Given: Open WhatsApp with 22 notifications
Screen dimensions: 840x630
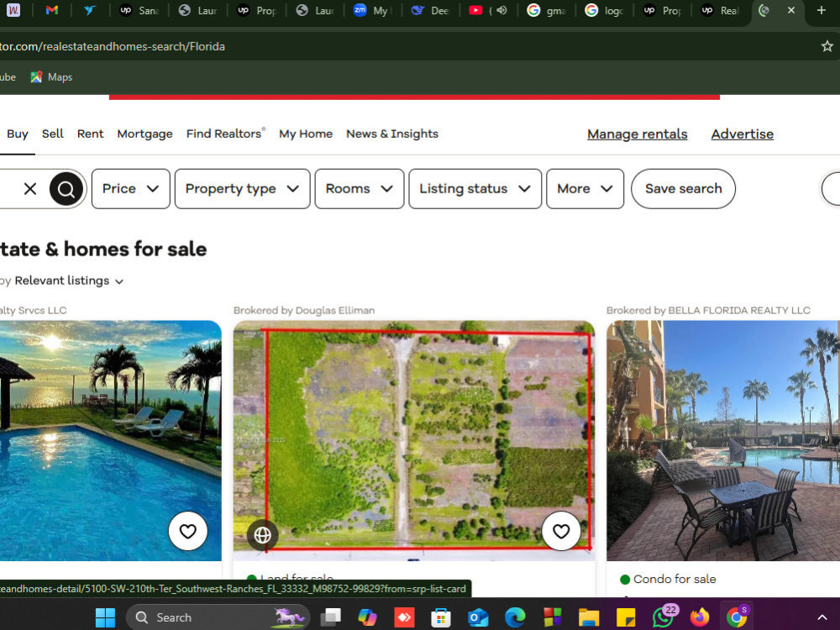Looking at the screenshot, I should pyautogui.click(x=664, y=617).
